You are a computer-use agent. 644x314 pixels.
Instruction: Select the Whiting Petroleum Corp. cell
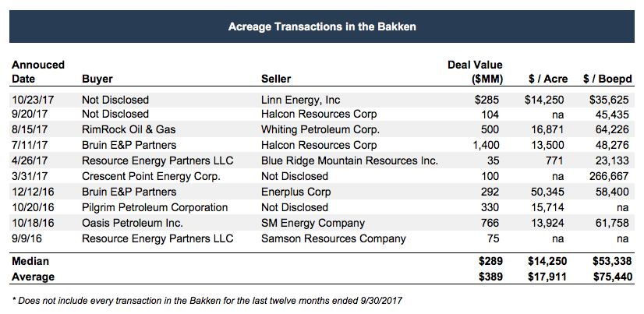click(x=320, y=130)
